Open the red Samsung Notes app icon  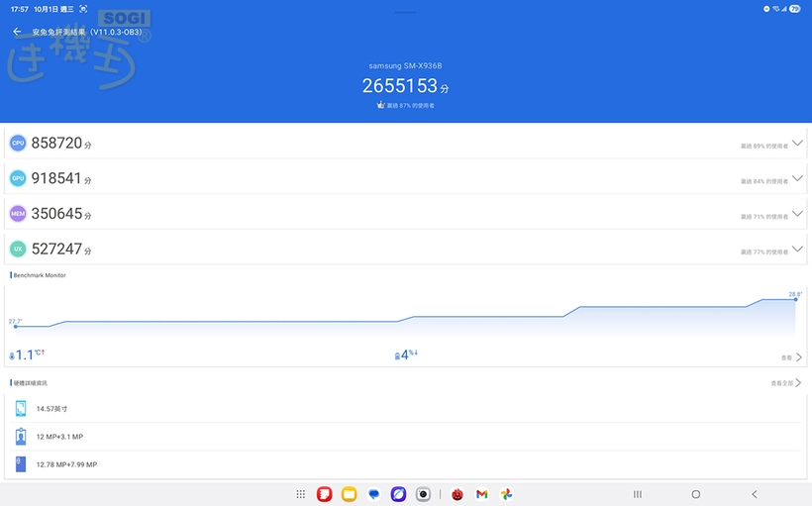[x=324, y=494]
